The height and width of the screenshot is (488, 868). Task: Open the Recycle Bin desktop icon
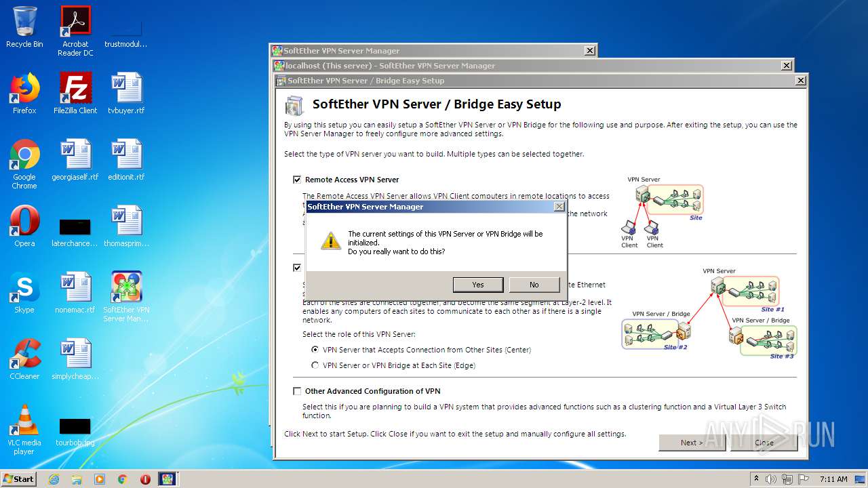pyautogui.click(x=24, y=28)
